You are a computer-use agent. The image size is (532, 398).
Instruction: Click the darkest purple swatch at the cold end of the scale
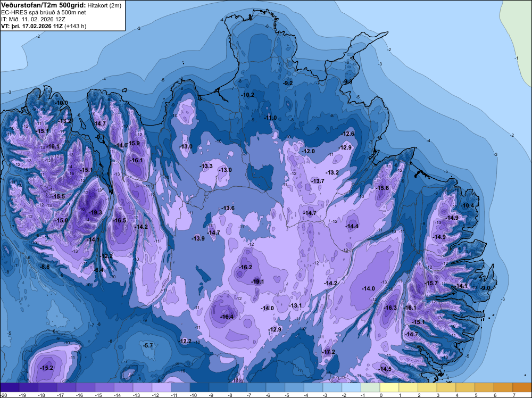[x=10, y=387]
